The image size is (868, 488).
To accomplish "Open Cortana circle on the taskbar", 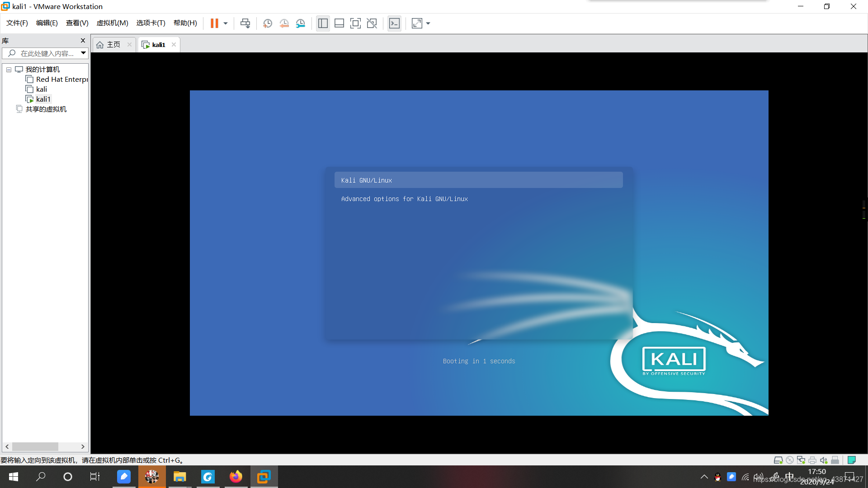I will (x=68, y=477).
